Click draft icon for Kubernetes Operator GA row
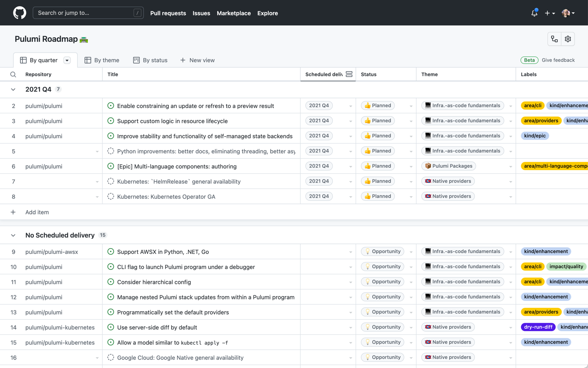The image size is (588, 368). click(111, 196)
